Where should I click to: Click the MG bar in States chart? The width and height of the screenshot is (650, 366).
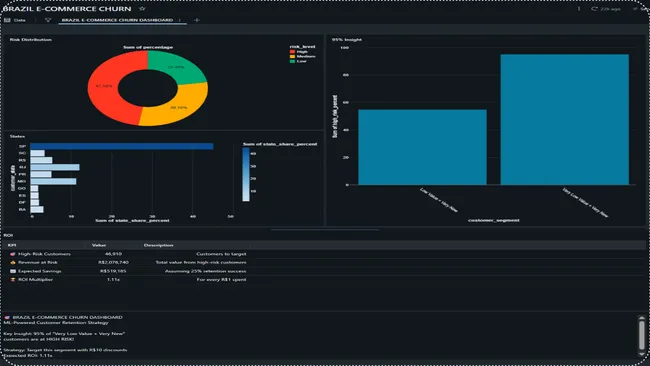point(53,182)
